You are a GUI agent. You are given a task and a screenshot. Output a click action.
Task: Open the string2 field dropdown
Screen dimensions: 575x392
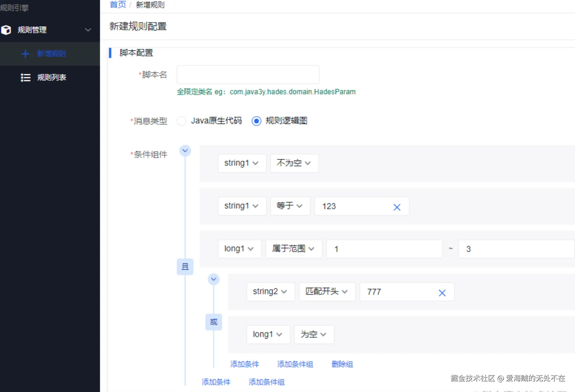[x=270, y=291]
